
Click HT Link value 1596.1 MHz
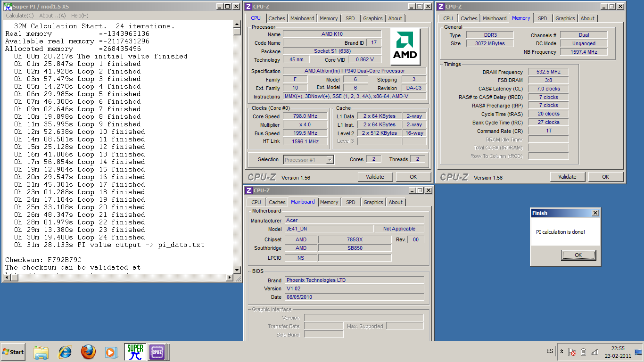pyautogui.click(x=305, y=141)
